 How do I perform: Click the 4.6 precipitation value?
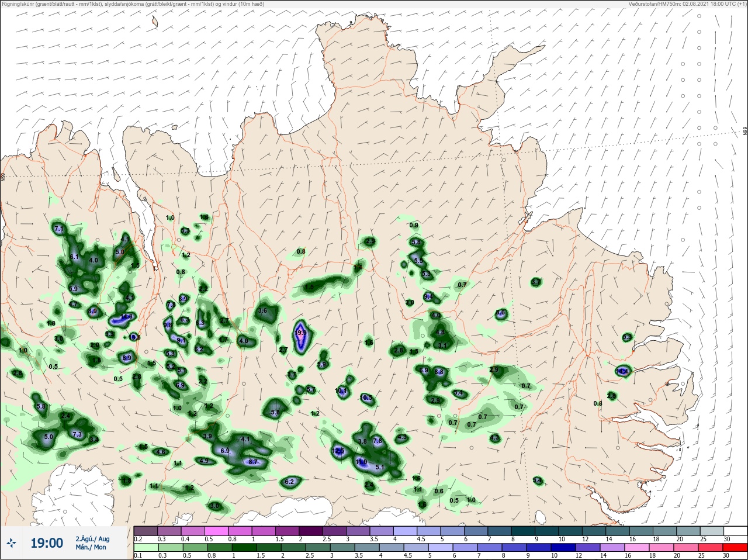pos(161,452)
